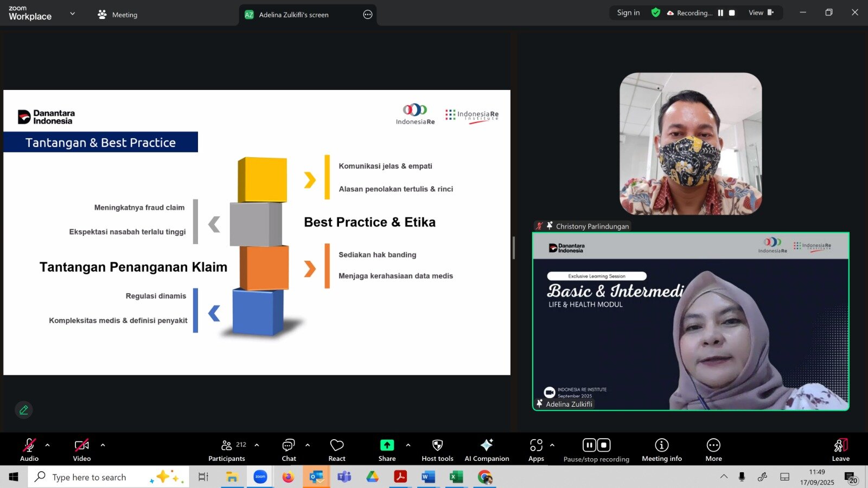The width and height of the screenshot is (868, 488).
Task: Expand the video options arrow
Action: click(x=103, y=445)
